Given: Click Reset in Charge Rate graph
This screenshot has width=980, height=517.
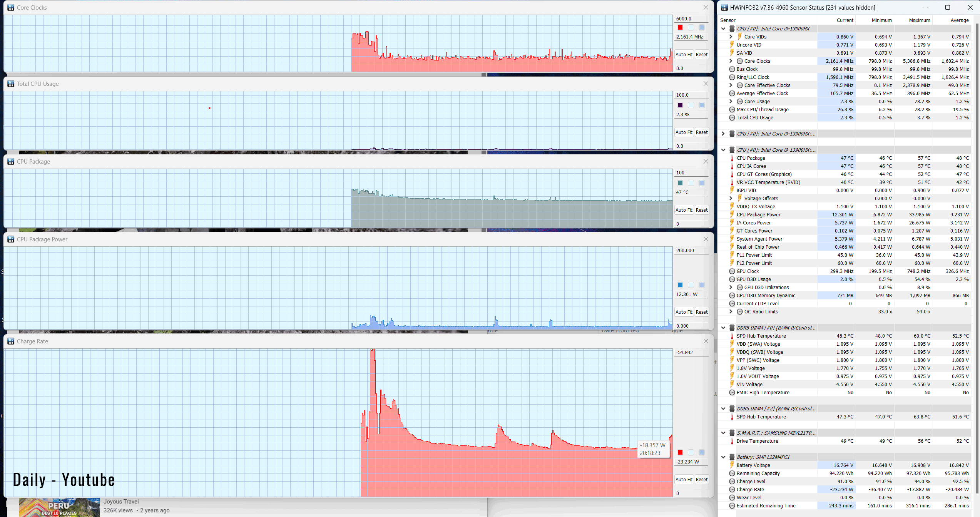Looking at the screenshot, I should pos(702,479).
